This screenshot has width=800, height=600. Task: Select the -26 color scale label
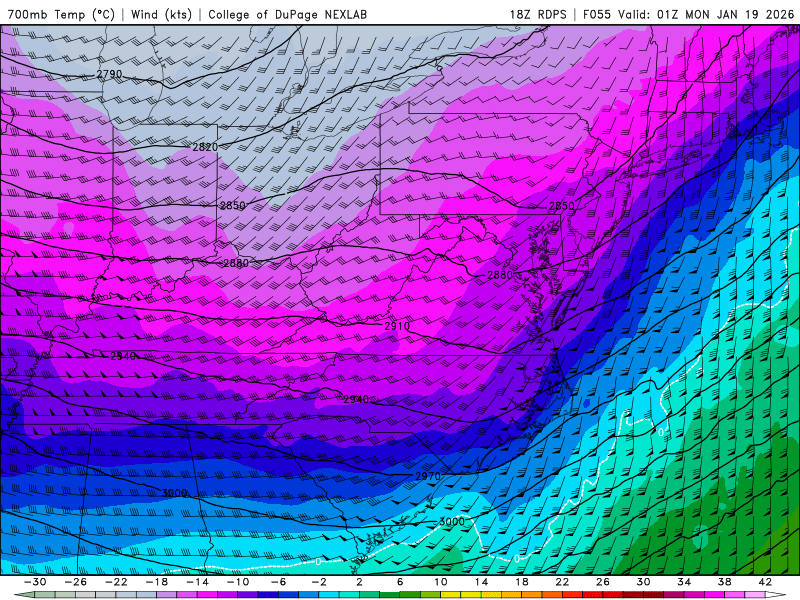click(76, 582)
